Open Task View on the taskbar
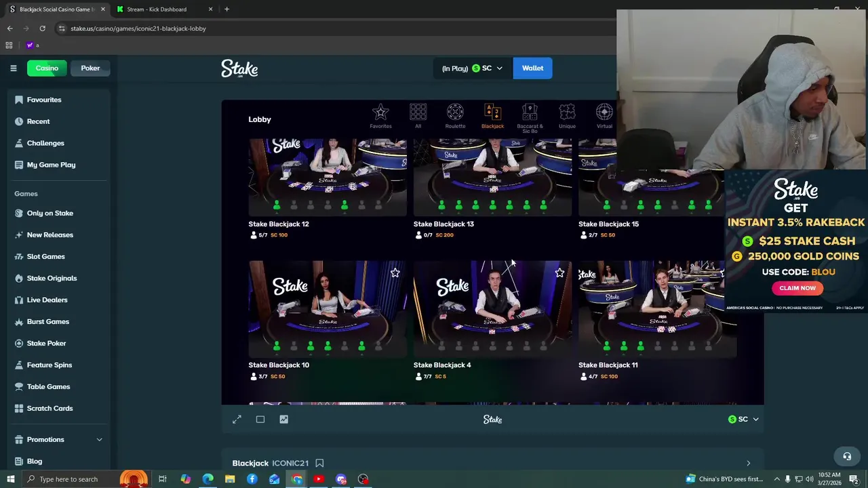 click(163, 479)
